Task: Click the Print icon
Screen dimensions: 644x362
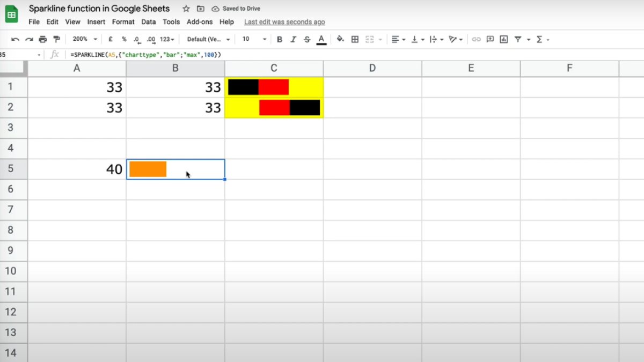Action: [x=43, y=39]
